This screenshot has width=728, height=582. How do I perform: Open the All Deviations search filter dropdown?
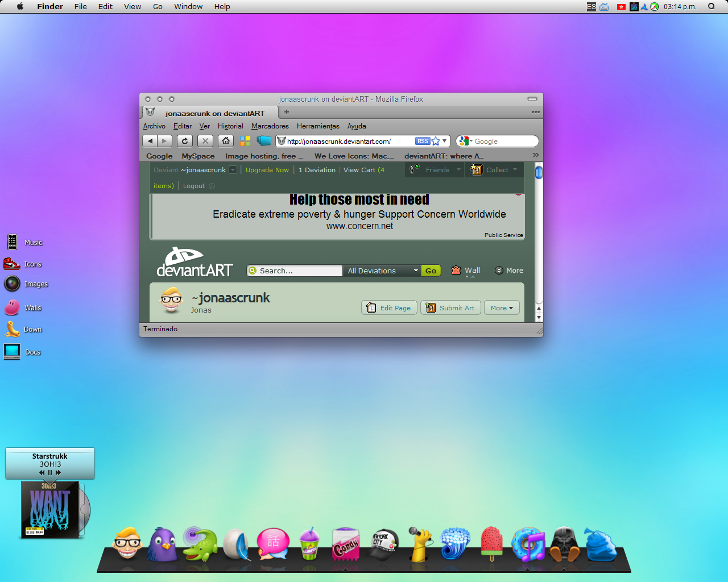(x=383, y=271)
